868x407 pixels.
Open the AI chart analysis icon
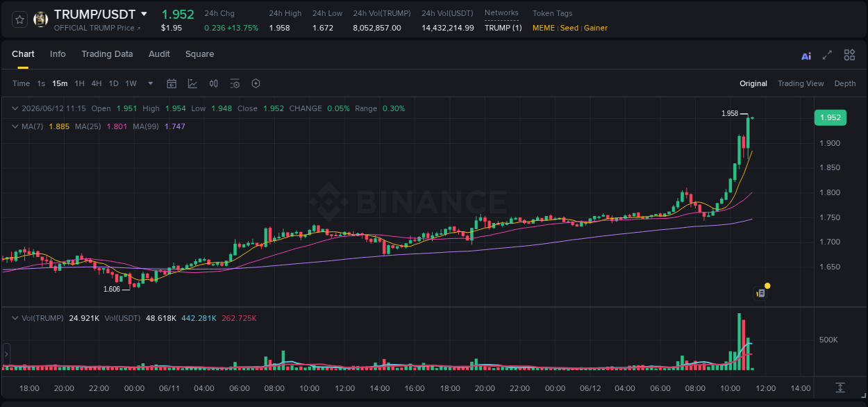coord(806,56)
